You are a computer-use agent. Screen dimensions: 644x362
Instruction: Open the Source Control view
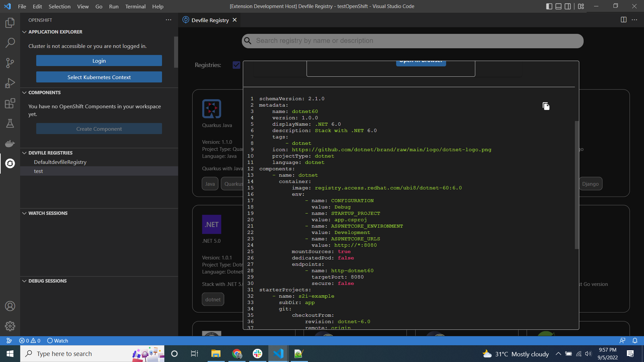[x=10, y=63]
